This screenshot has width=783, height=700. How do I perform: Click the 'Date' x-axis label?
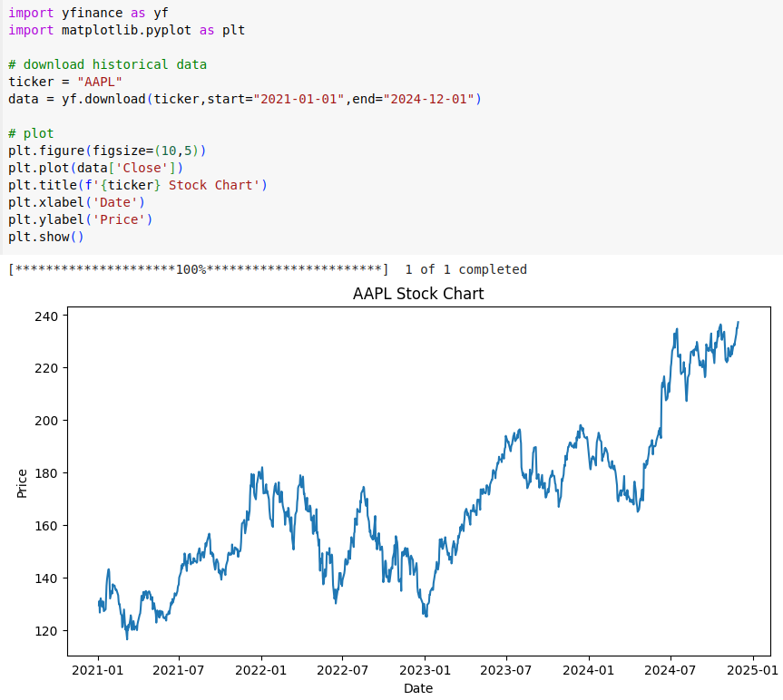coord(418,688)
